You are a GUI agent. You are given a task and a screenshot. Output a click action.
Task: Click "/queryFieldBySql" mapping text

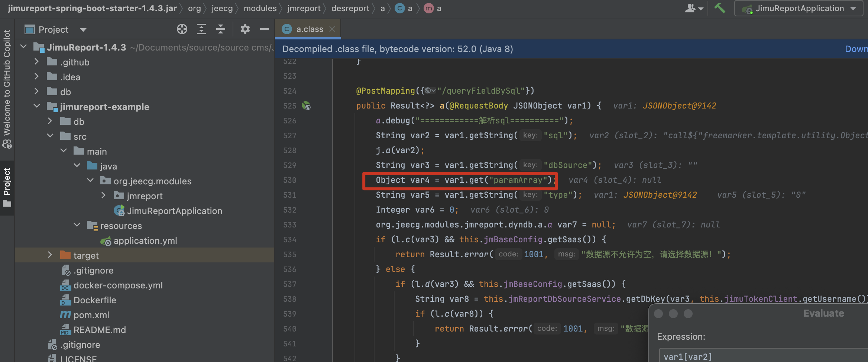480,91
